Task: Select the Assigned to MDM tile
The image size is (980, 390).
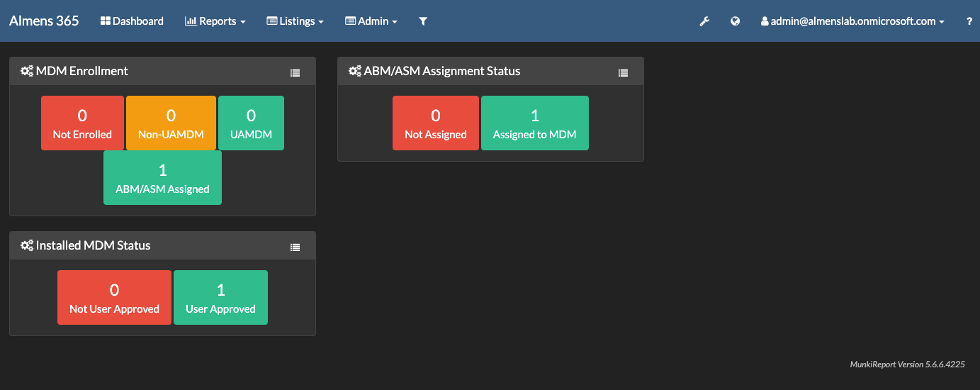Action: pos(534,123)
